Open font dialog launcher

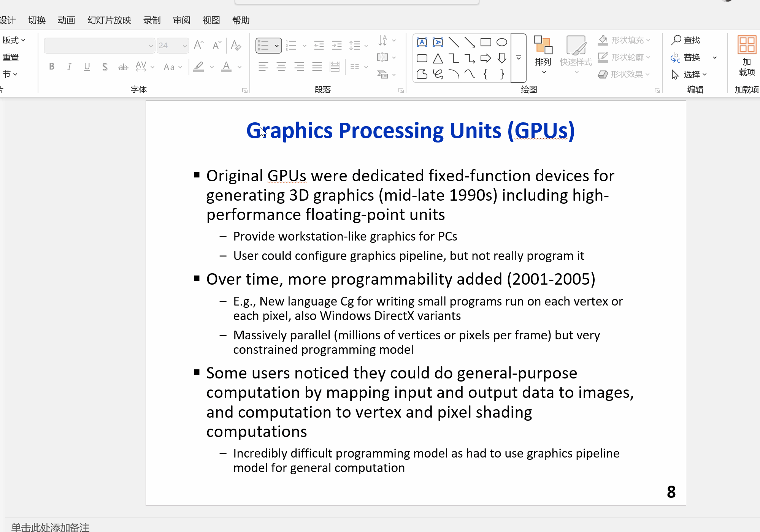245,90
